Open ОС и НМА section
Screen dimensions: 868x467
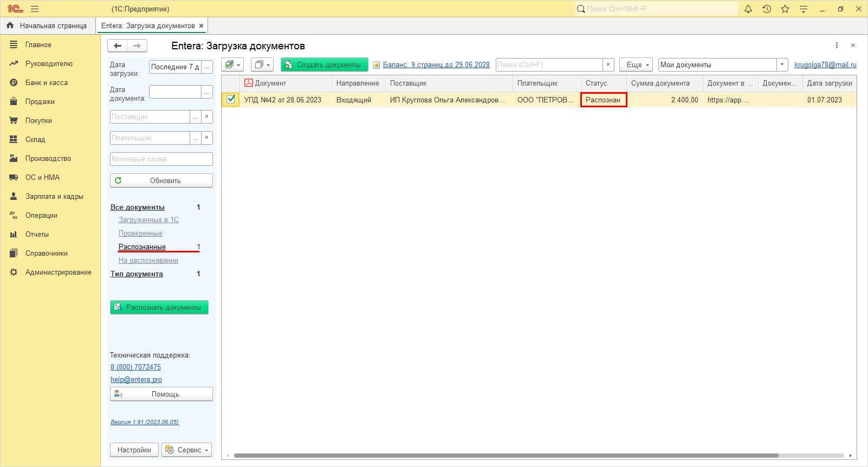point(50,178)
